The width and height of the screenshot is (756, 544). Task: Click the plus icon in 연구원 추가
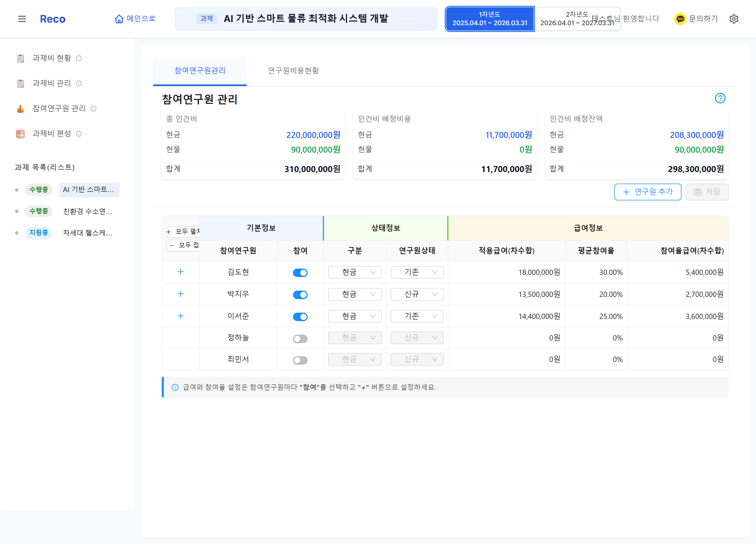[626, 192]
